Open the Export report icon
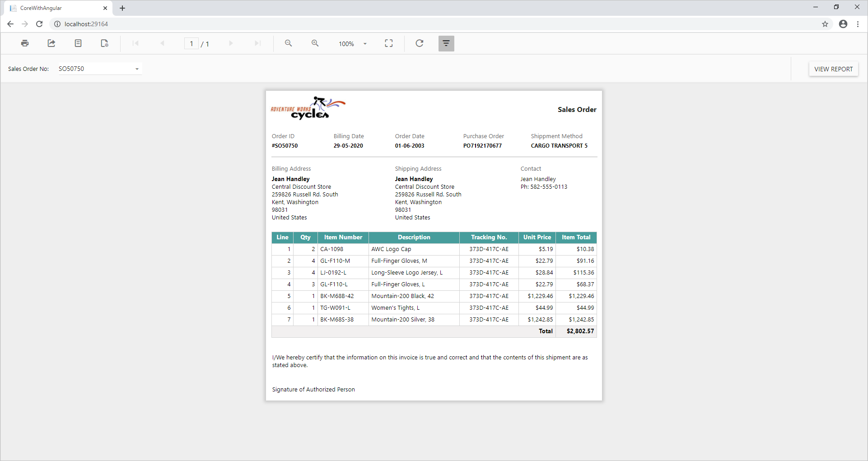The height and width of the screenshot is (461, 868). (51, 43)
